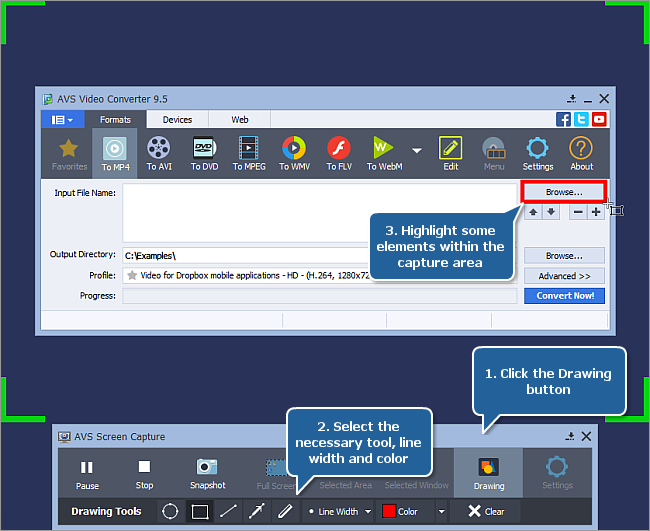Stop the screen capture recording
Viewport: 650px width, 531px height.
[x=144, y=474]
